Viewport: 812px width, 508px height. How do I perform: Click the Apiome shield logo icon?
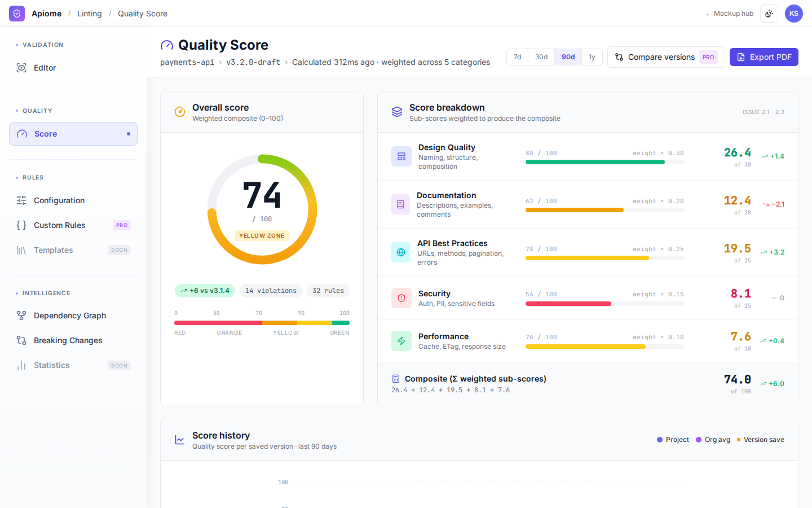(x=17, y=14)
